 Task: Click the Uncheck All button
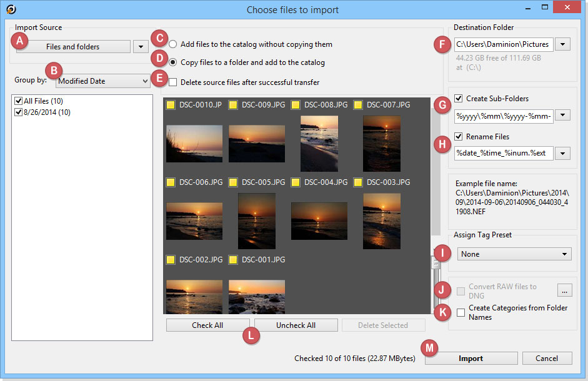click(296, 325)
